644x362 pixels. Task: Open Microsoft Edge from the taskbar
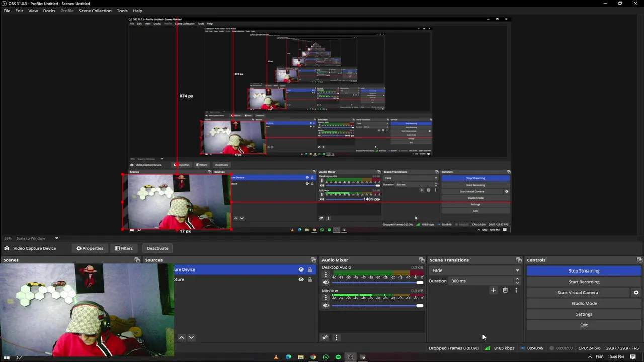click(x=288, y=357)
